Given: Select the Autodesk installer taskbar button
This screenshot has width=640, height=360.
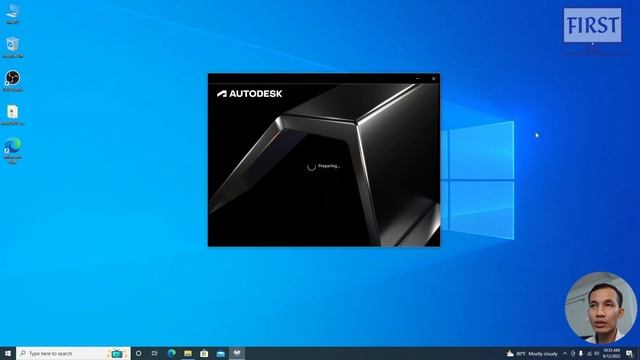Looking at the screenshot, I should coord(237,353).
